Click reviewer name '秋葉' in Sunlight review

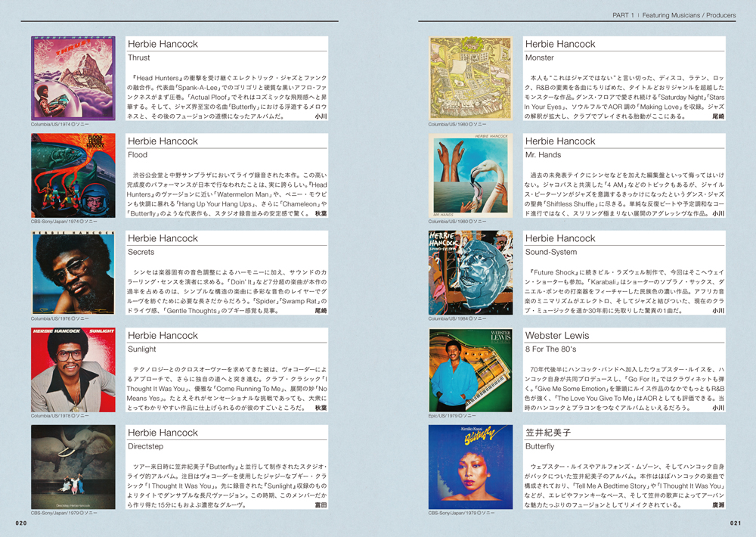[x=321, y=408]
